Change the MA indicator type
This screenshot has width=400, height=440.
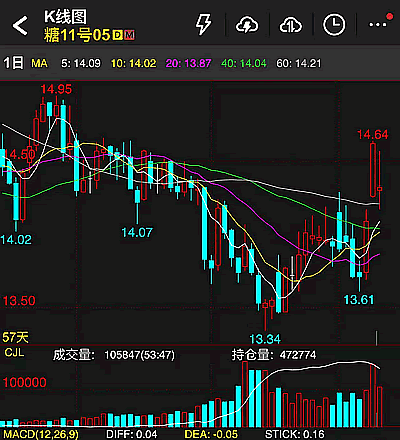coord(39,63)
